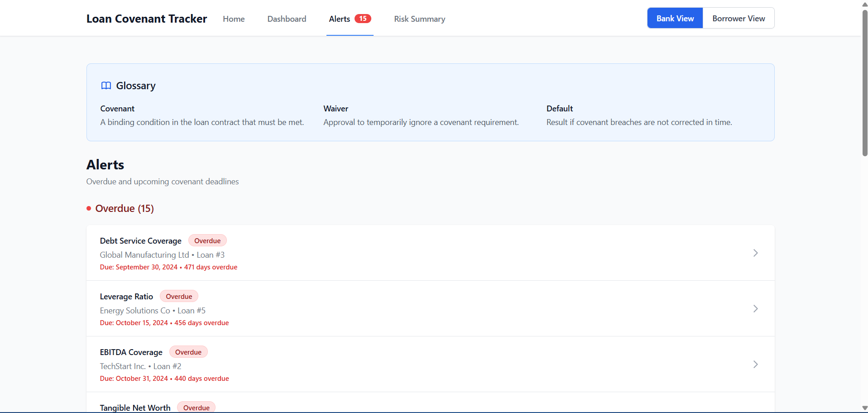868x413 pixels.
Task: Click the Overdue badge beside EBITDA Coverage
Action: click(188, 352)
